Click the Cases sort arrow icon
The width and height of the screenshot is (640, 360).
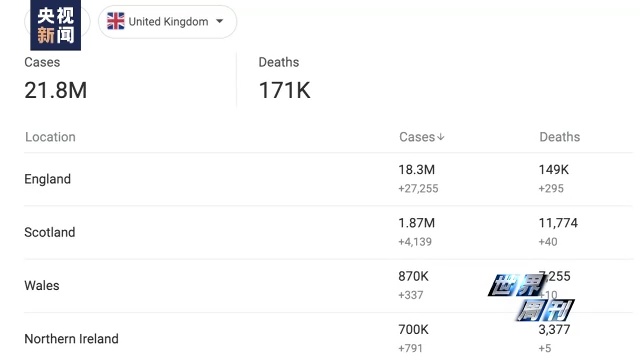(440, 137)
